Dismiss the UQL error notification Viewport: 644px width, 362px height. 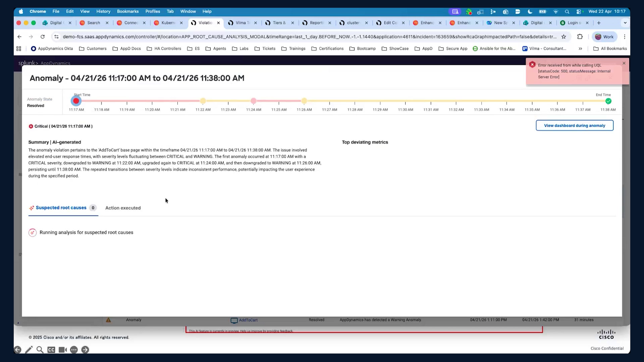(624, 63)
